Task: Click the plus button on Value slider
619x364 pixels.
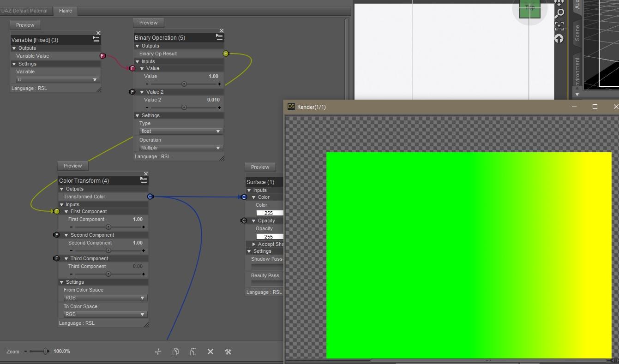Action: (219, 84)
